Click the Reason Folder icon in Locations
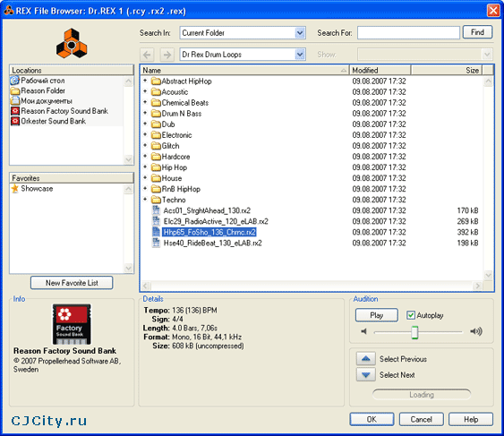 click(15, 90)
